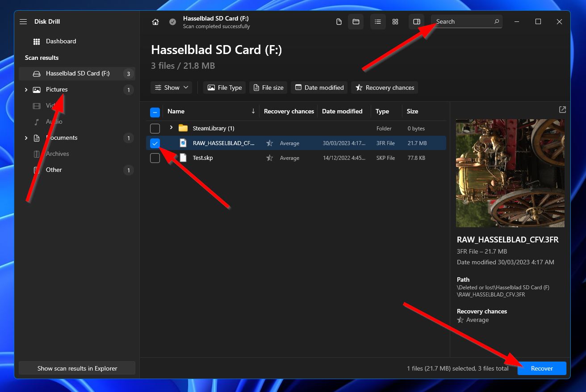The image size is (586, 392).
Task: Open the File size filter
Action: 268,88
